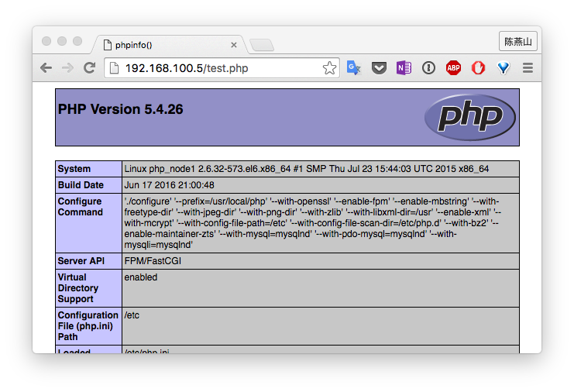Focus the address bar showing 192.168.100.5/test.php
574x392 pixels.
click(x=222, y=68)
